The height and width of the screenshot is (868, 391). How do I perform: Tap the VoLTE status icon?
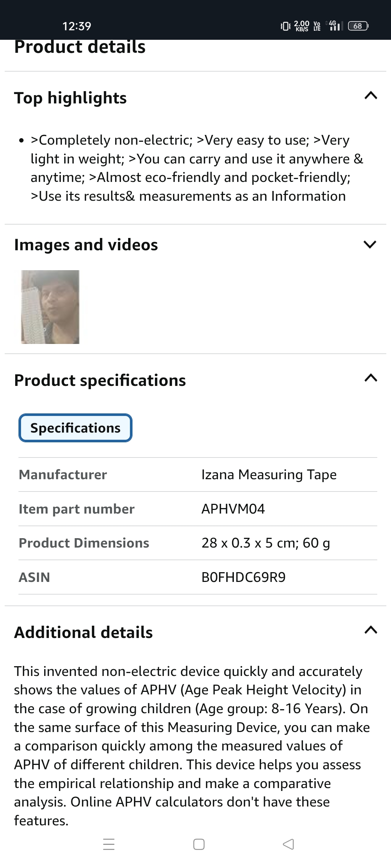pos(317,26)
